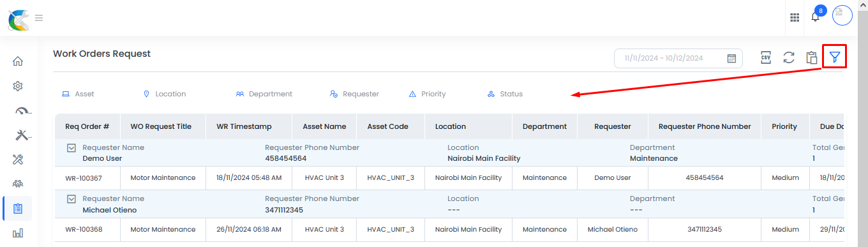Image resolution: width=868 pixels, height=247 pixels.
Task: Click the date range input field
Action: 678,58
